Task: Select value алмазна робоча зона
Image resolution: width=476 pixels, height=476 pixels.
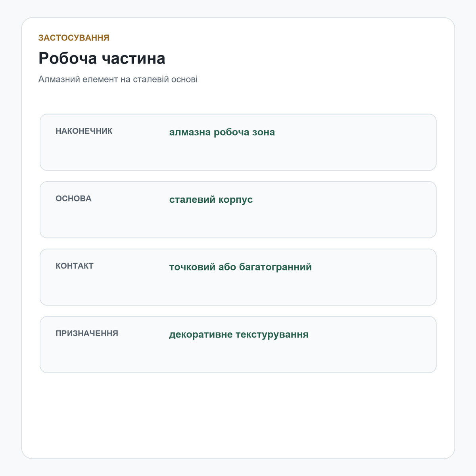Action: [222, 132]
